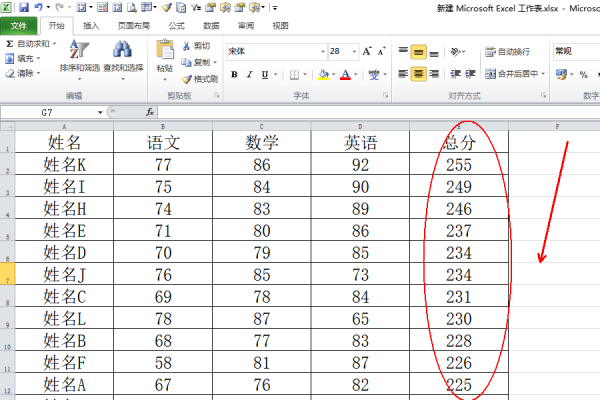Screen dimensions: 600x400
Task: Toggle Bold (B) formatting
Action: [x=234, y=75]
